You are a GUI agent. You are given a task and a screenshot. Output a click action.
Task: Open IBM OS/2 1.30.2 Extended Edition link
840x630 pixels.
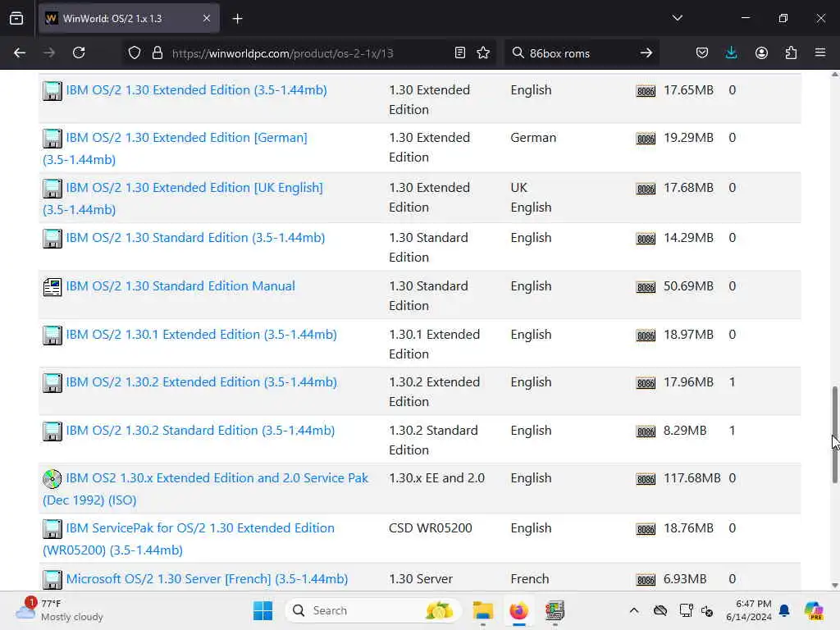tap(202, 382)
